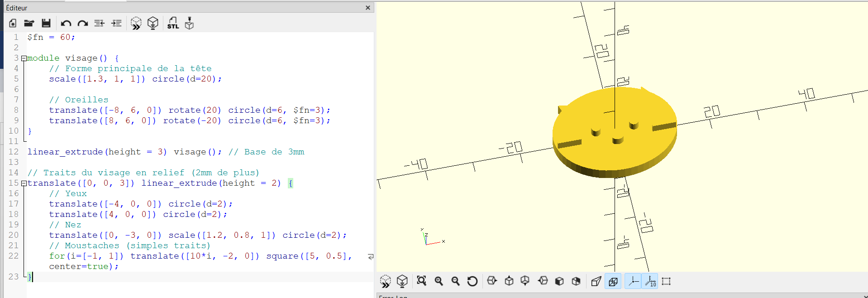Toggle perspective projection view
868x298 pixels.
coord(596,281)
